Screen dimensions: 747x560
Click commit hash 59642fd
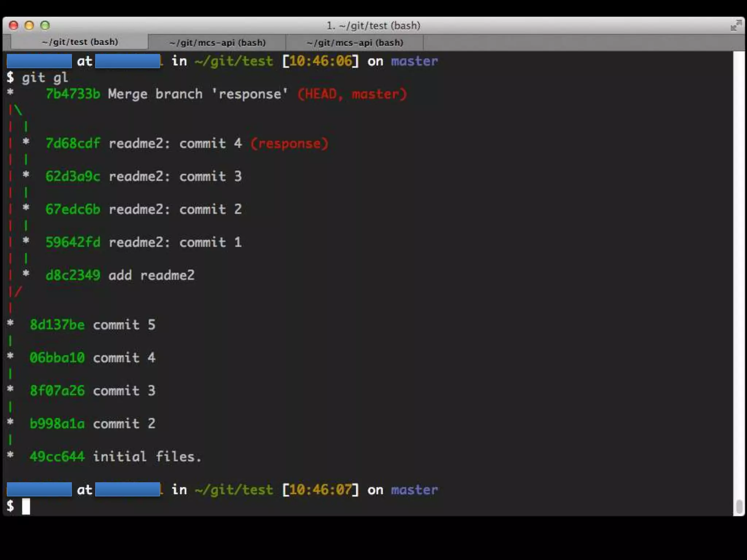pos(73,242)
